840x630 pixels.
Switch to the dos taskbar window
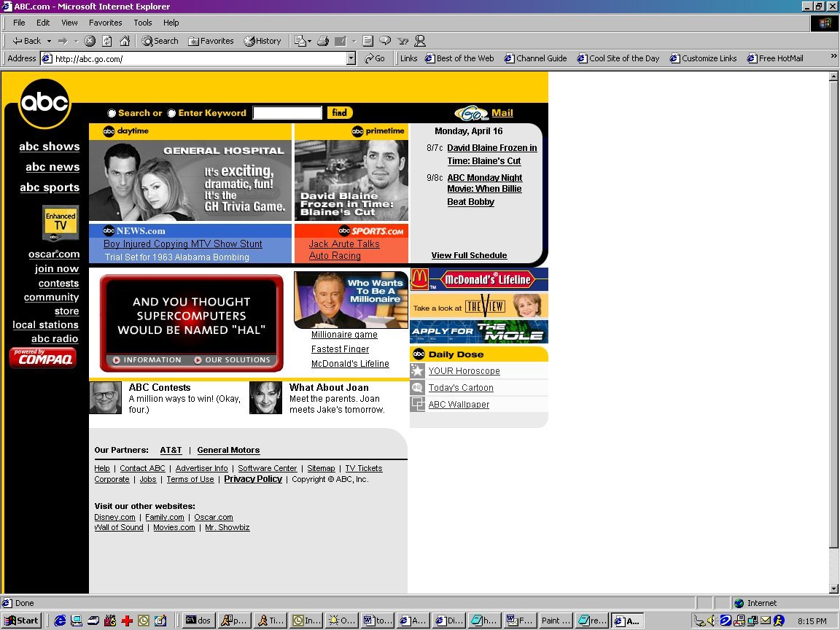click(198, 621)
